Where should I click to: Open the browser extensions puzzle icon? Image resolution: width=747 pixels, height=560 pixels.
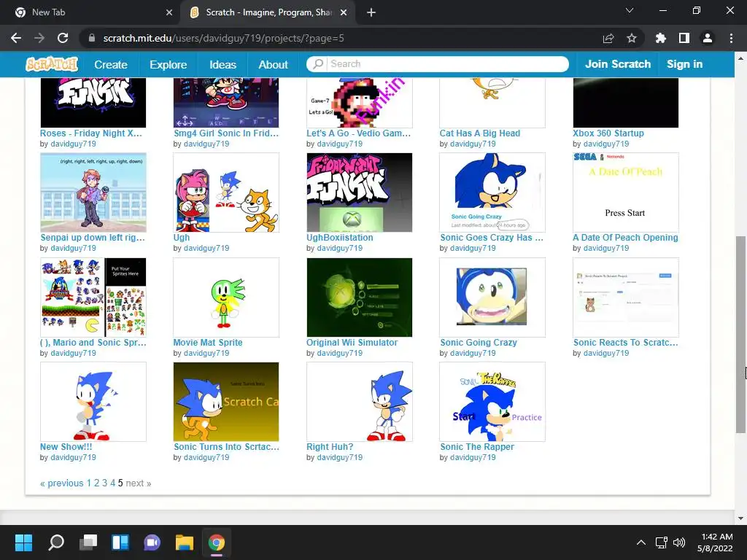[661, 38]
